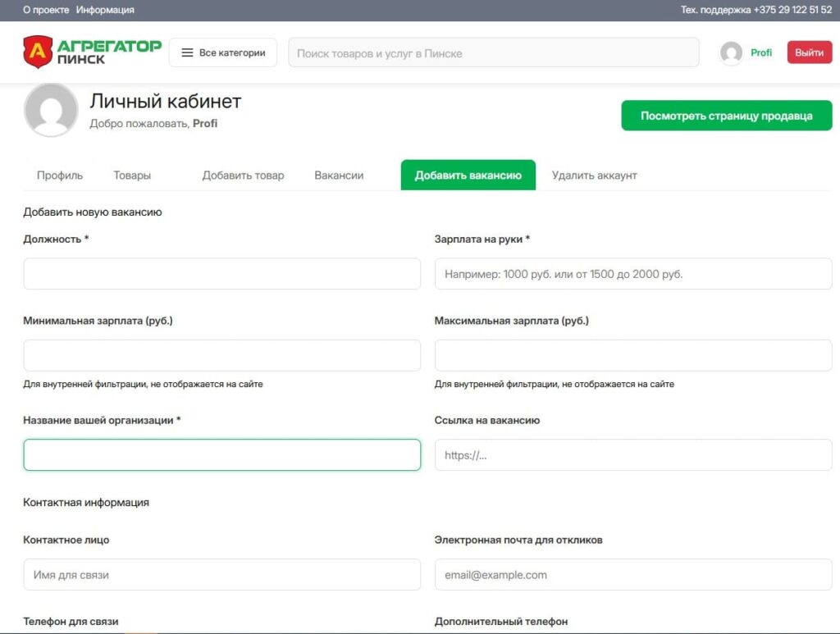Click the Агрегатор Пинск shield logo
This screenshot has width=840, height=634.
click(37, 52)
